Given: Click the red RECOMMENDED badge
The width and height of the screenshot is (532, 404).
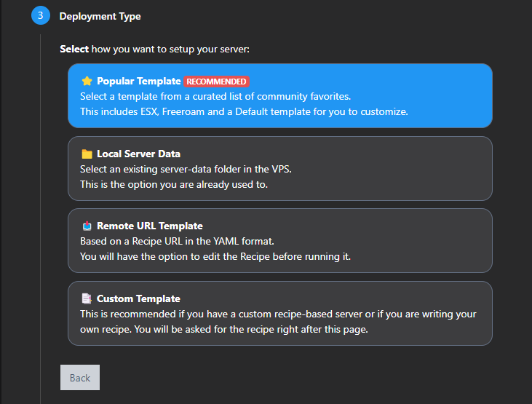Looking at the screenshot, I should coord(216,82).
